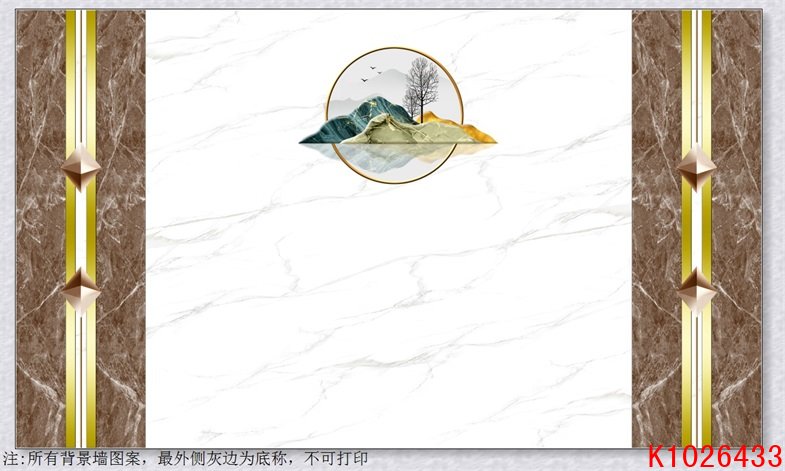The height and width of the screenshot is (471, 785).
Task: Click the red product code K1026433
Action: tap(715, 457)
